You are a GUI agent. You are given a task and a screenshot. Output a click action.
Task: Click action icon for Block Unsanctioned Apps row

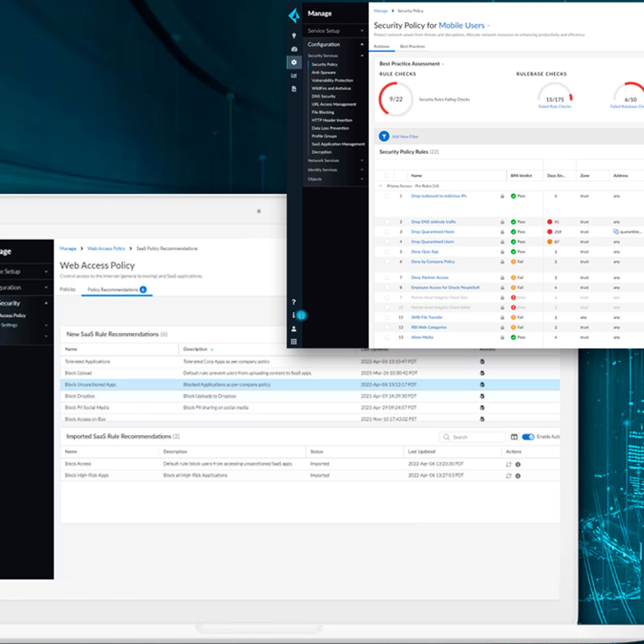click(482, 385)
